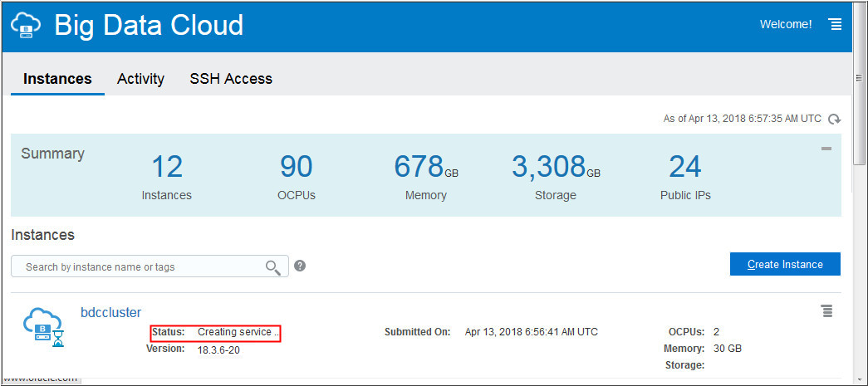Open the SSH Access tab
The image size is (868, 386).
point(231,79)
